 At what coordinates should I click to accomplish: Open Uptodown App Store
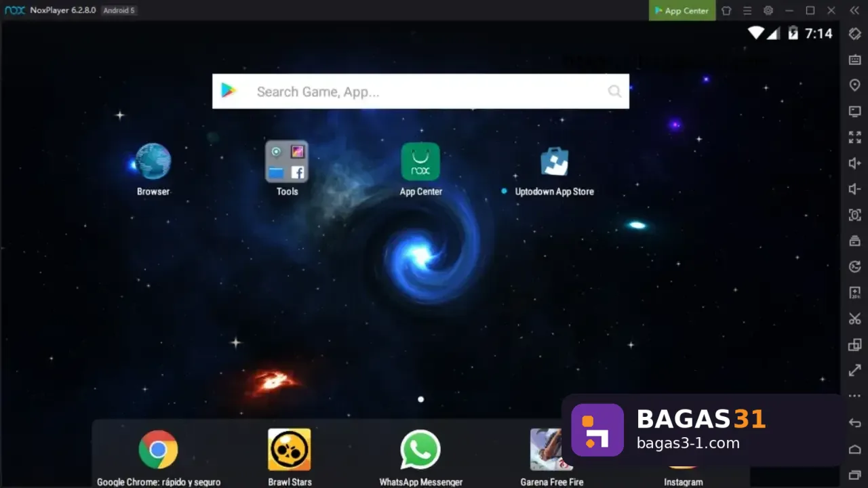pos(554,161)
